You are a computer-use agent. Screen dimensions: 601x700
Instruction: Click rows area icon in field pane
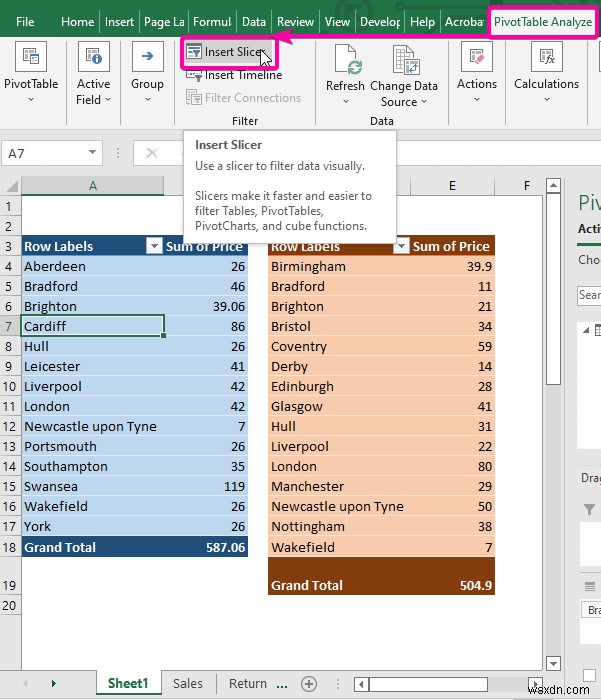coord(590,586)
